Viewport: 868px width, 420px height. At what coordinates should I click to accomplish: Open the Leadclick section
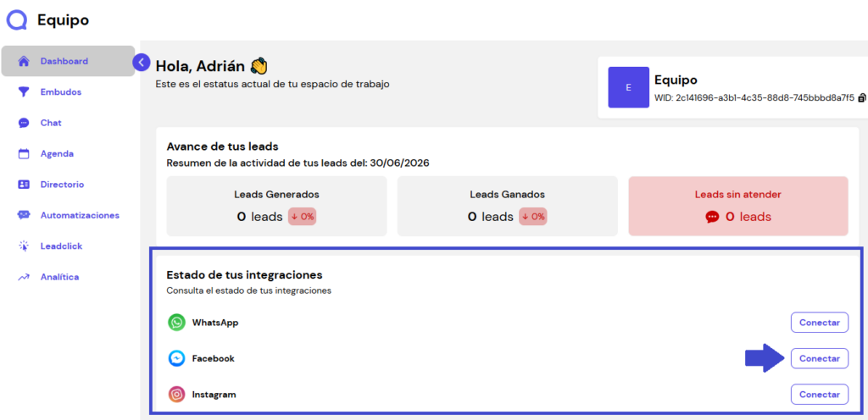[61, 246]
